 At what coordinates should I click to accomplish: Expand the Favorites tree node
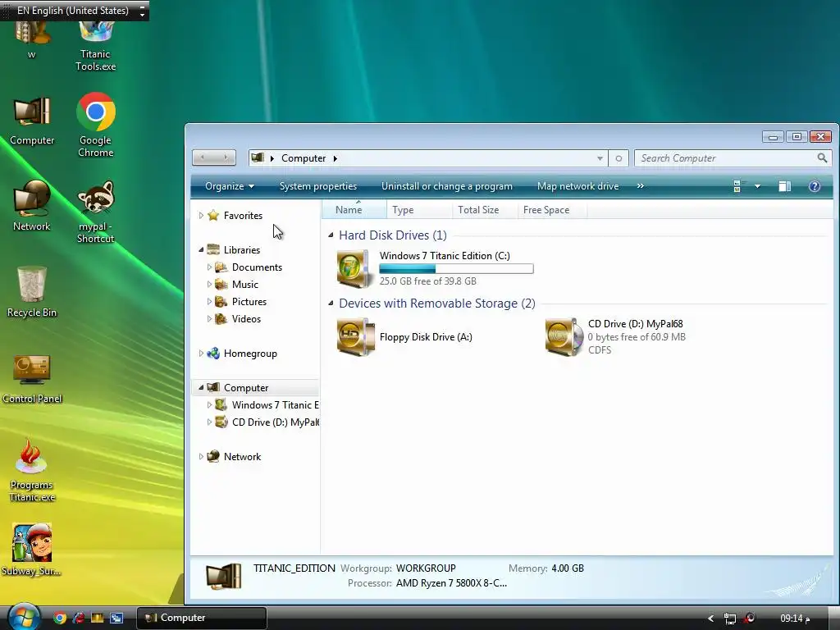[201, 216]
